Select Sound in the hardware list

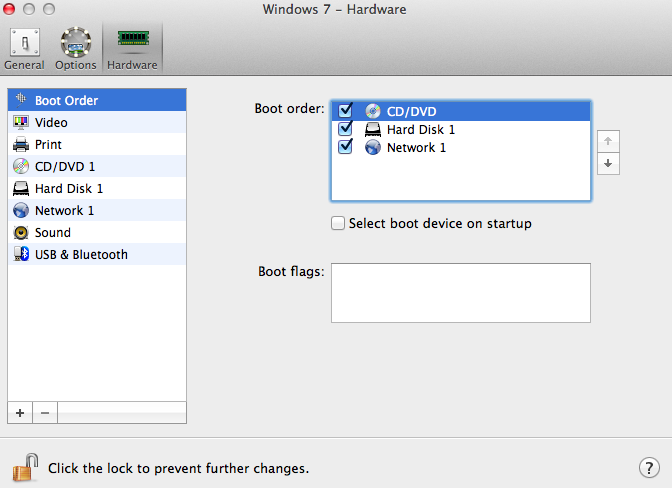coord(97,232)
